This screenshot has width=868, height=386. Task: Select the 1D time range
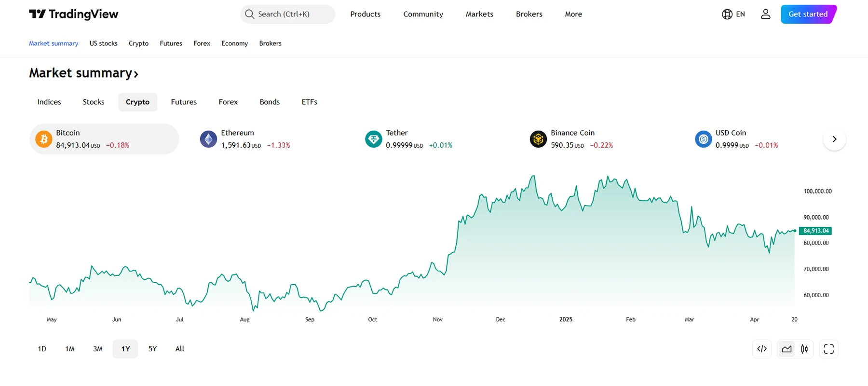tap(42, 349)
